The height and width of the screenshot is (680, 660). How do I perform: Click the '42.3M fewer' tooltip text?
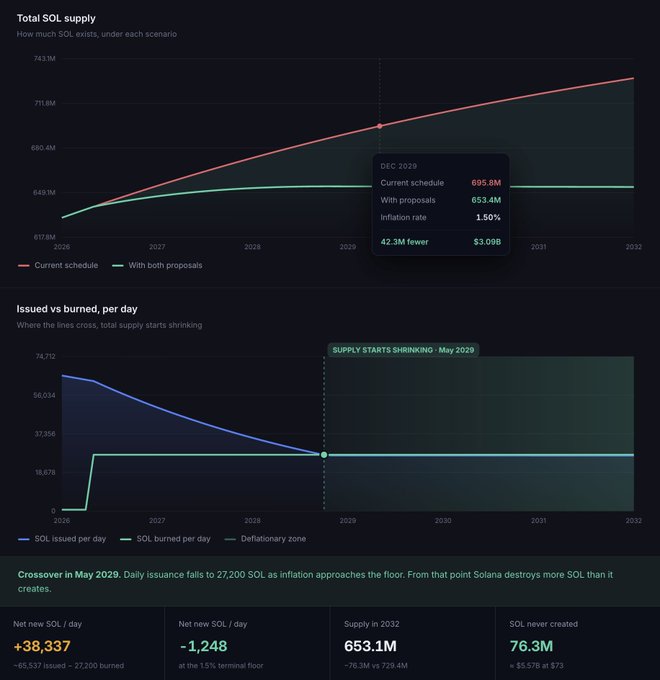coord(404,242)
